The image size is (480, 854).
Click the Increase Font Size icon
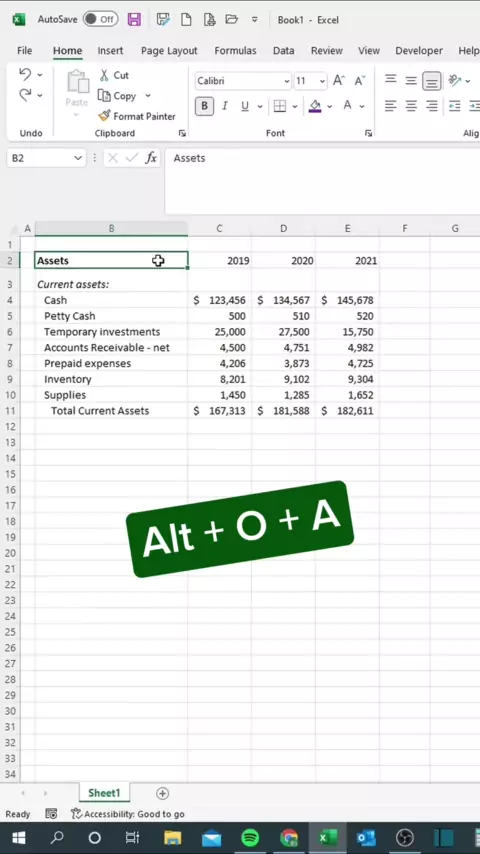point(339,81)
